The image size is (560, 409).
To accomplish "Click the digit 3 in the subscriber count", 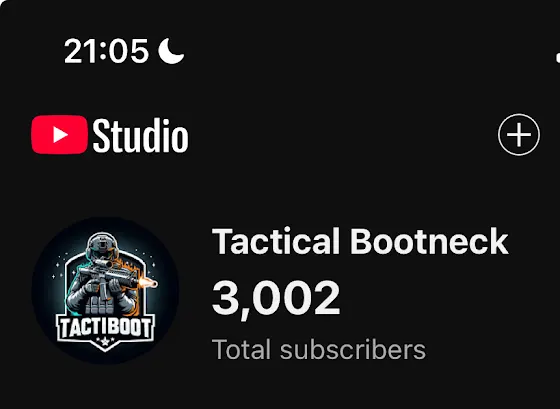I will [x=224, y=297].
